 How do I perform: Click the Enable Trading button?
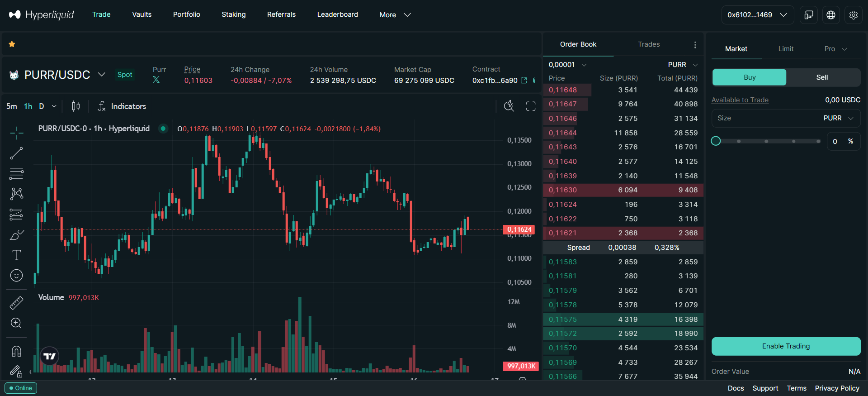786,346
